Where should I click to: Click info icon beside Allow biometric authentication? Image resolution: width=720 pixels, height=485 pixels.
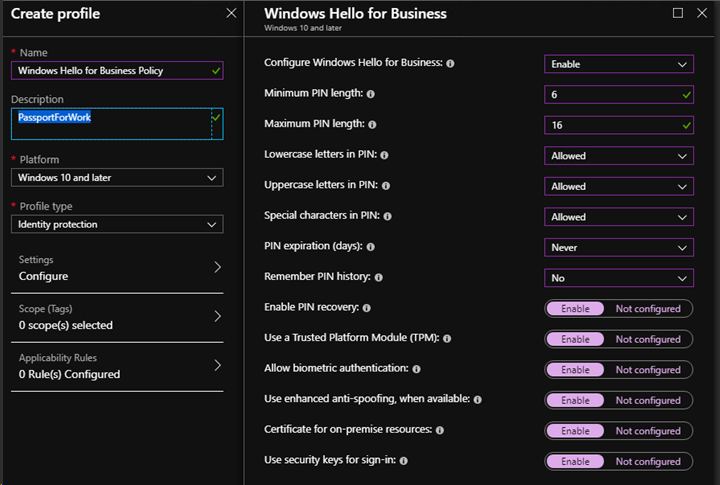[x=416, y=369]
